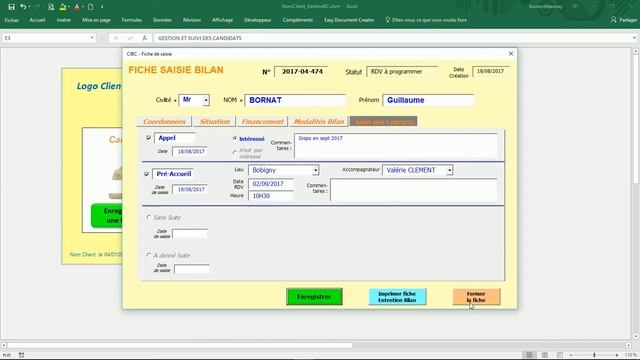Click the font color red A icon
Screen dimensions: 640x360
click(x=77, y=7)
